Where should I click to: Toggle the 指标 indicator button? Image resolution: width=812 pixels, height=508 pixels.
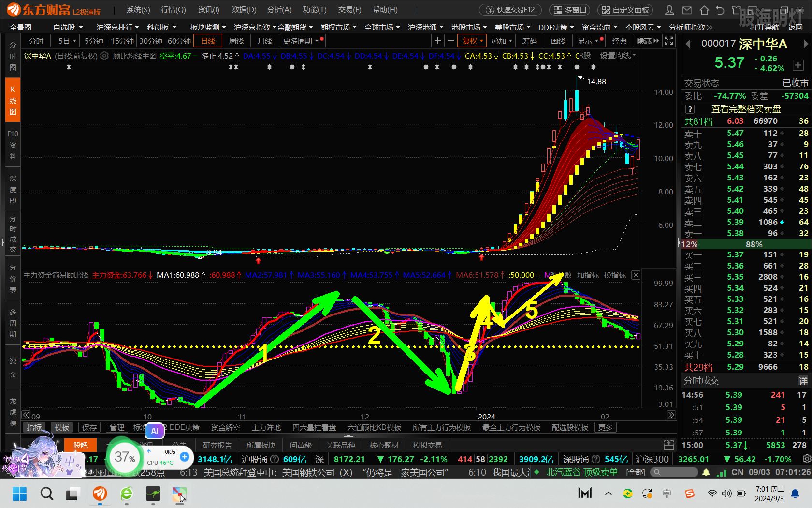(34, 428)
